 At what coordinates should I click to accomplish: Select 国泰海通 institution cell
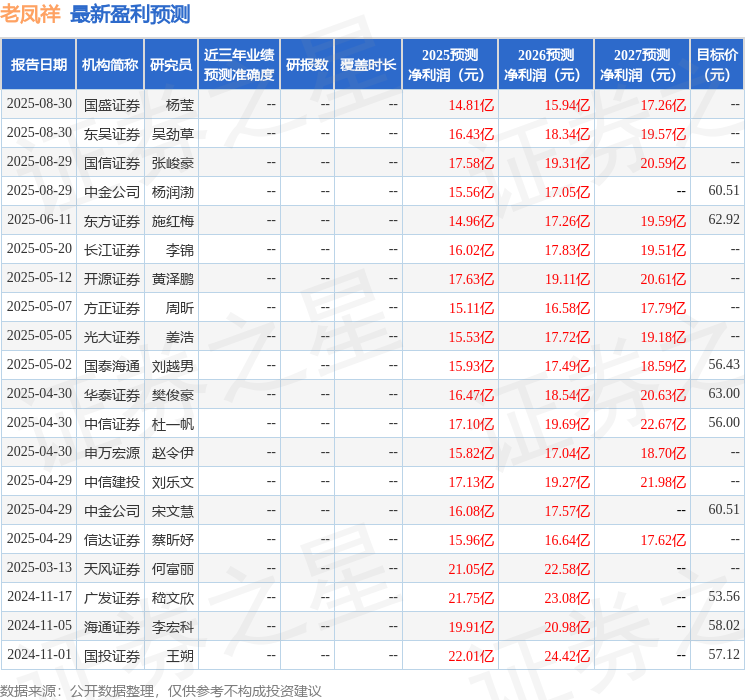point(112,366)
